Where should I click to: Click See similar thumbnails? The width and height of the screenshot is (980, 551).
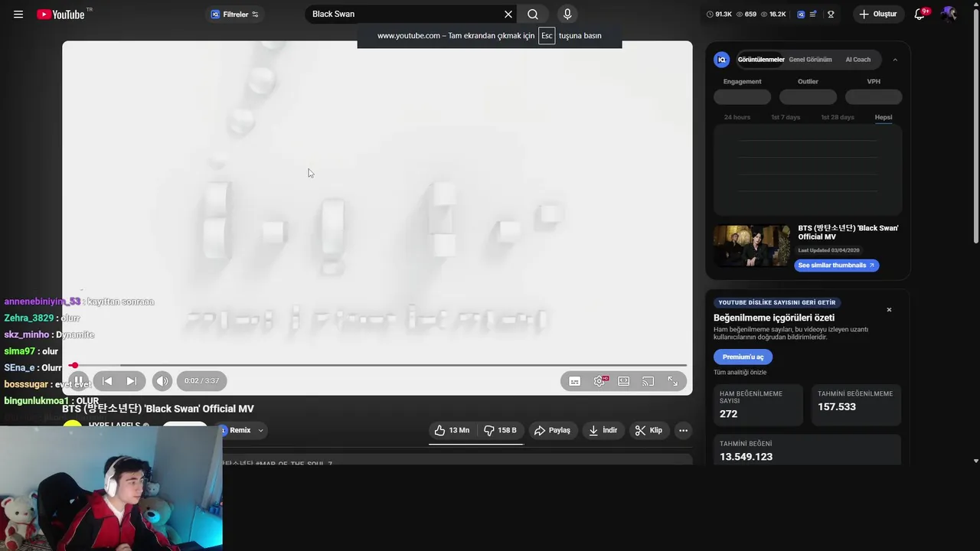pos(836,266)
